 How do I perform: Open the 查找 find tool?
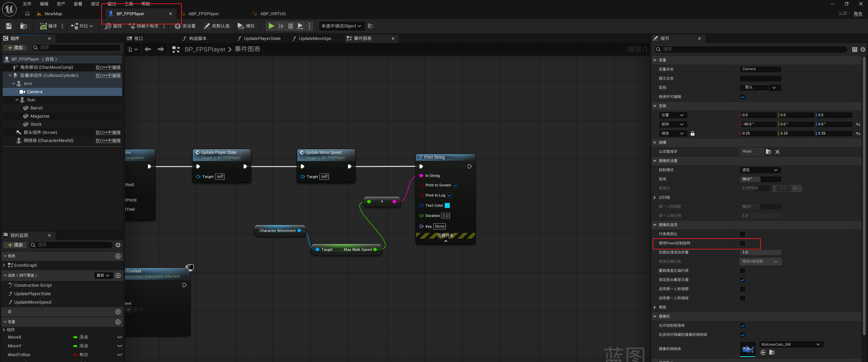pos(113,26)
